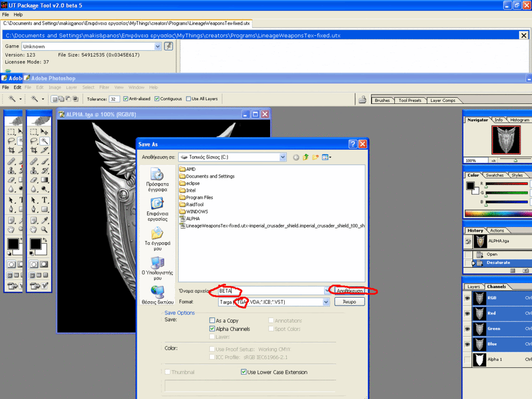
Task: Pick the Zoom magnifier tool
Action: (x=45, y=229)
